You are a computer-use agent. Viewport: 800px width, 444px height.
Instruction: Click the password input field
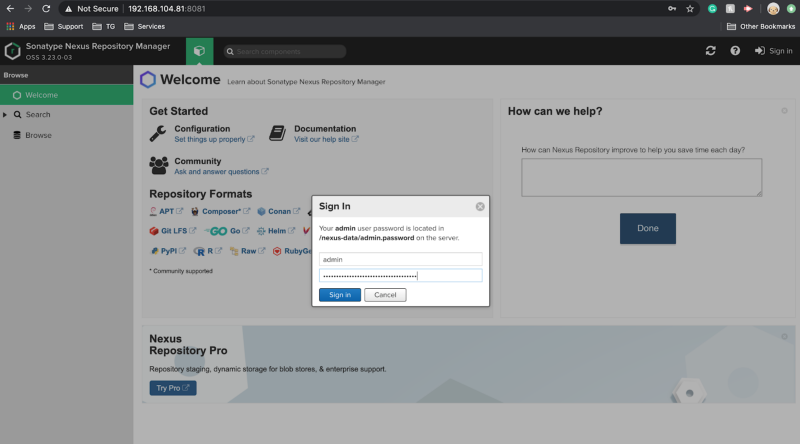point(400,276)
